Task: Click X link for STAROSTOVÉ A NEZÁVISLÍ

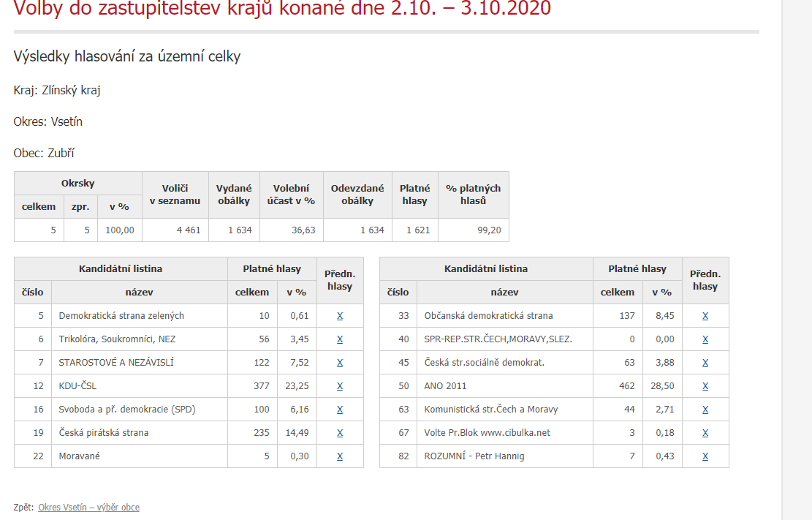Action: [340, 363]
